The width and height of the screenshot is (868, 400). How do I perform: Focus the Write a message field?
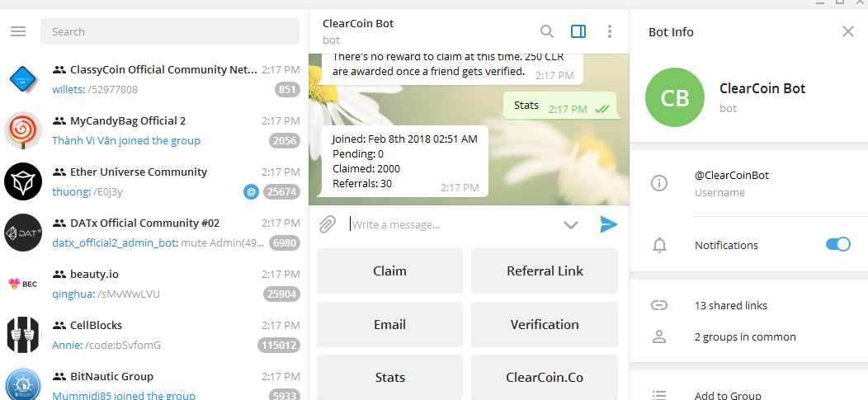coord(452,224)
